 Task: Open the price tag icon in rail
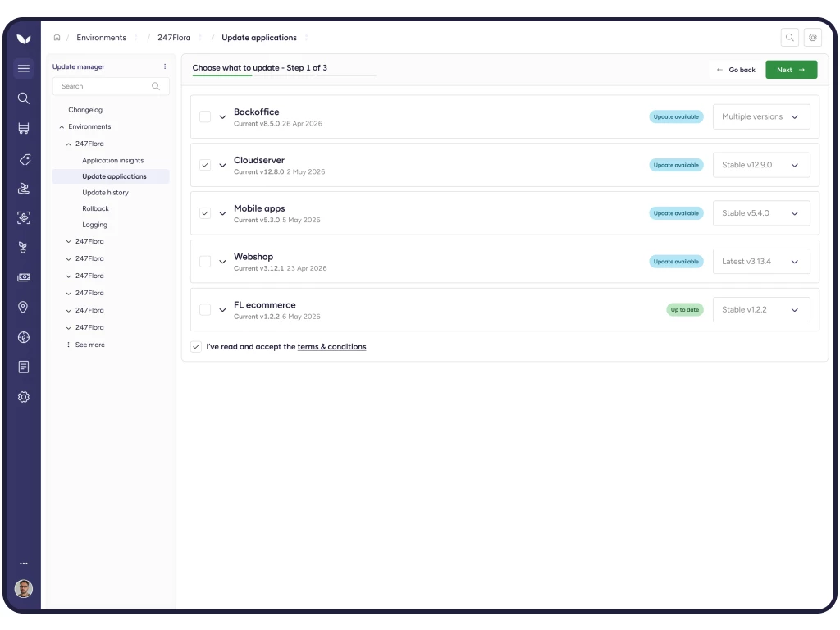coord(24,159)
